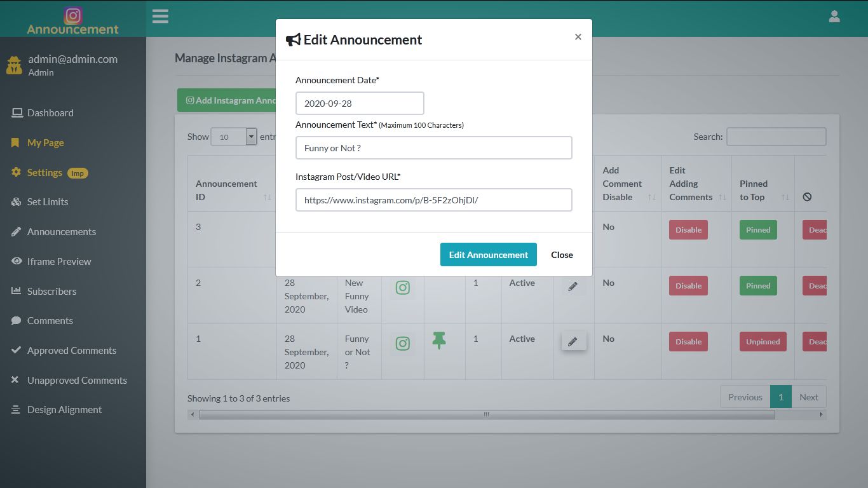This screenshot has width=868, height=488.
Task: Click the Announcement Date input field
Action: (x=360, y=103)
